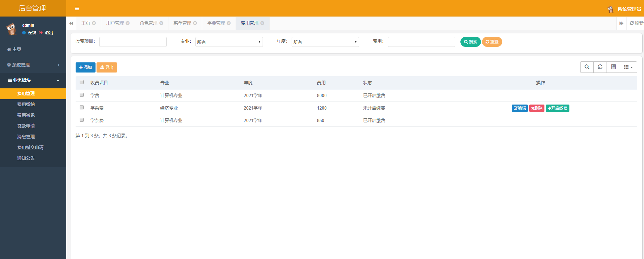
Task: Open the columns grid dropdown button
Action: click(628, 67)
